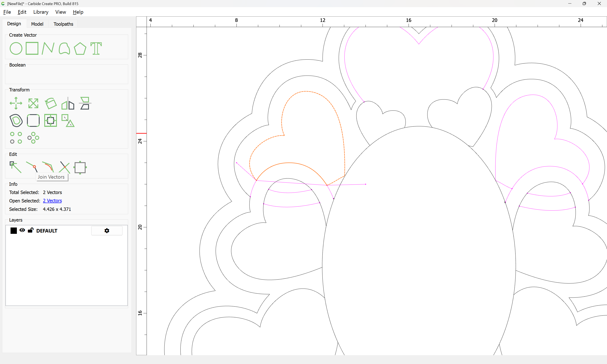Select the Polyline create vector tool
The image size is (607, 364).
tap(48, 48)
